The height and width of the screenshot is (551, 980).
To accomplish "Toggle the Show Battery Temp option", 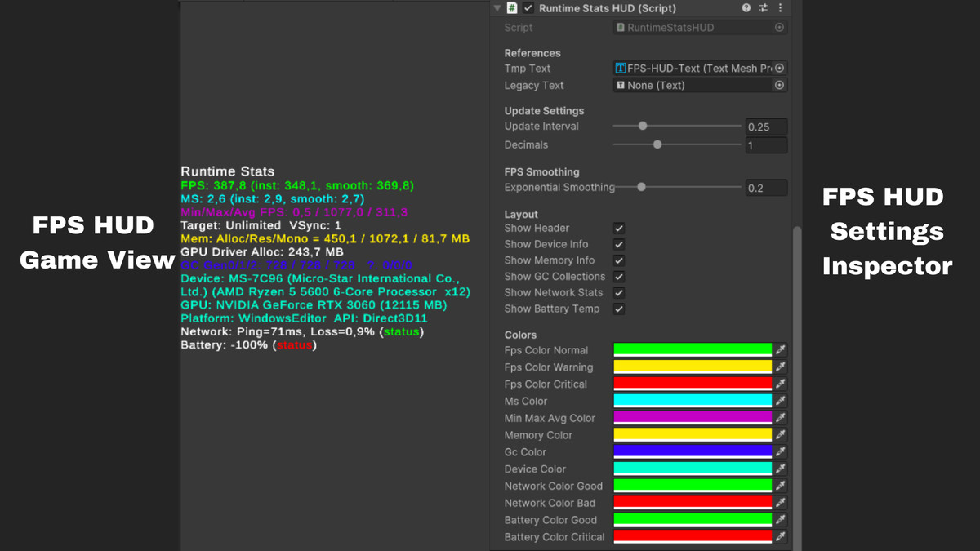I will [618, 309].
